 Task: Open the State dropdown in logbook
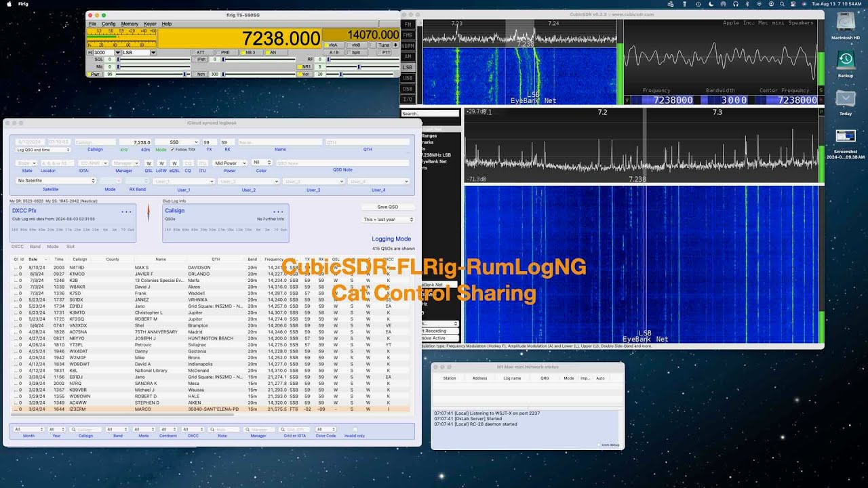point(26,163)
